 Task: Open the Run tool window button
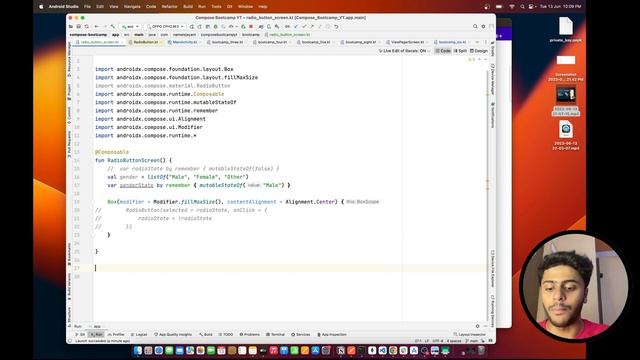96,334
